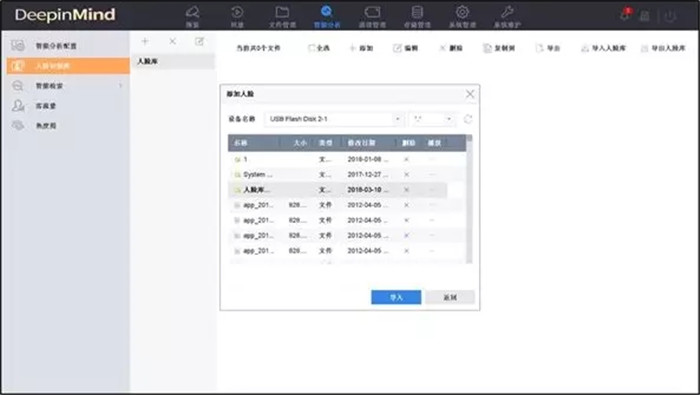Image resolution: width=700 pixels, height=395 pixels.
Task: Click the 编辑 edit button in the toolbar
Action: [405, 48]
